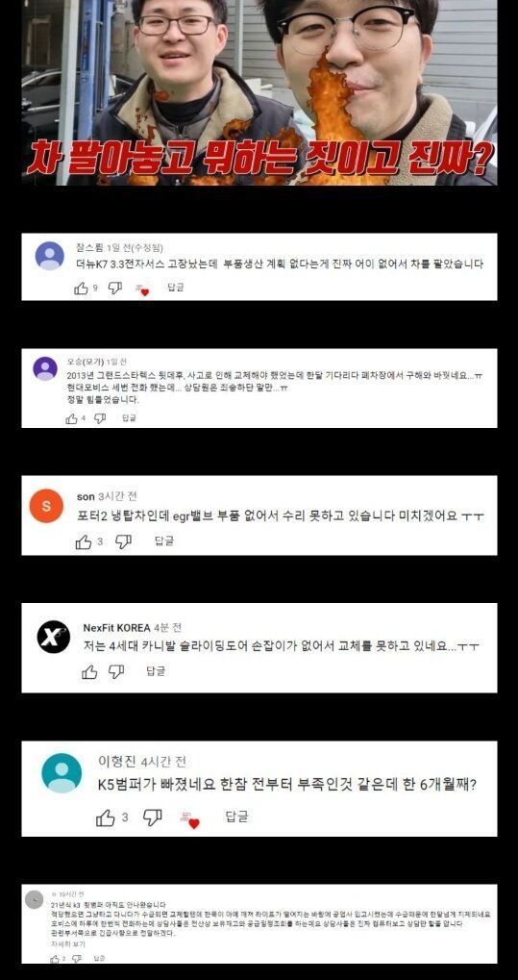Open 참스림's profile avatar
The height and width of the screenshot is (980, 518).
49,256
